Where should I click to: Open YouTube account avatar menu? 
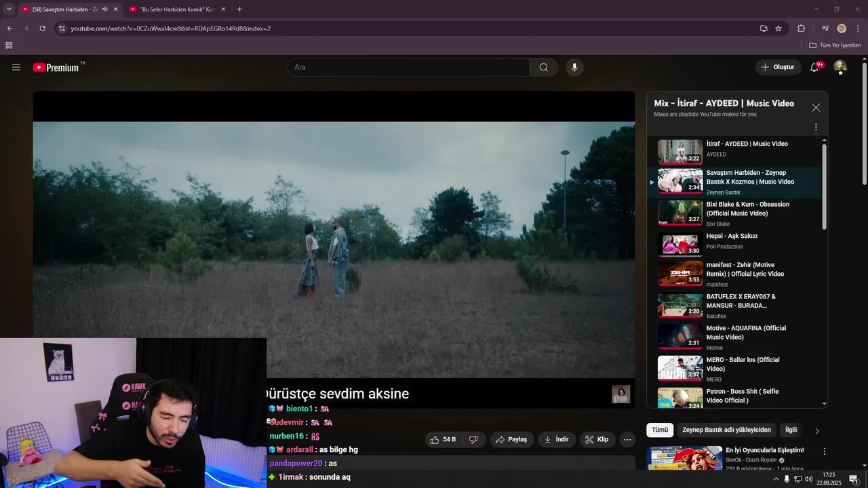840,67
